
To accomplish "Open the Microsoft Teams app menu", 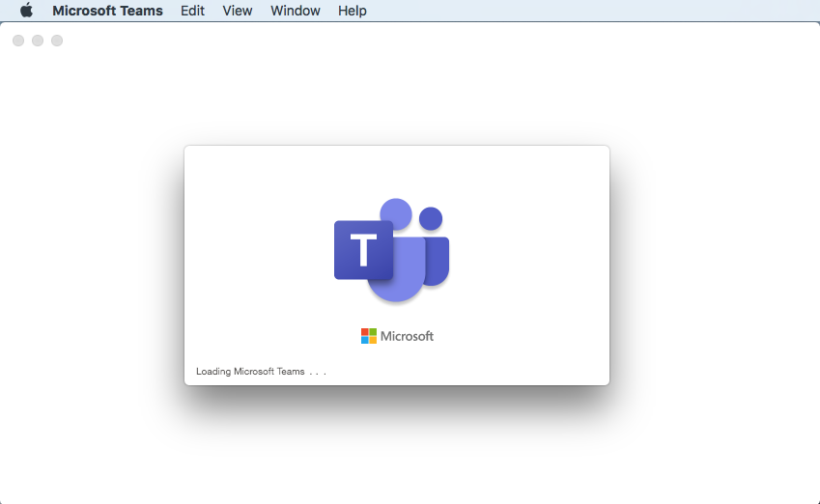I will coord(107,11).
